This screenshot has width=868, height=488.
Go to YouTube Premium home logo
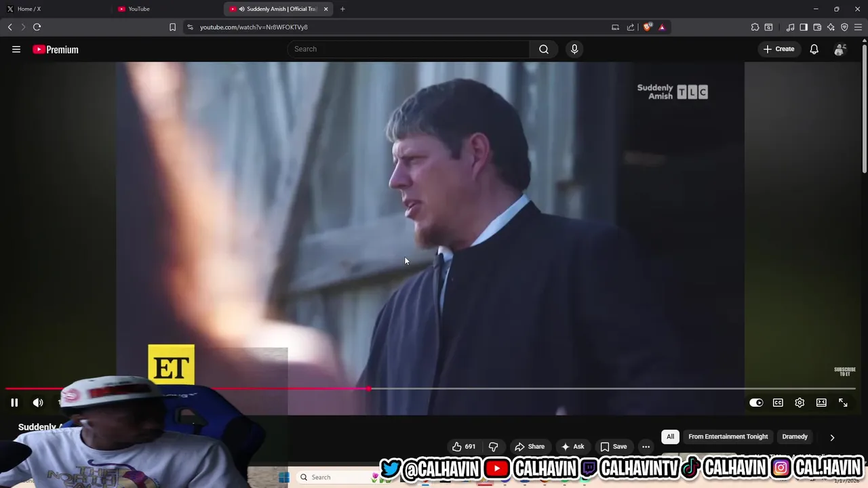56,49
